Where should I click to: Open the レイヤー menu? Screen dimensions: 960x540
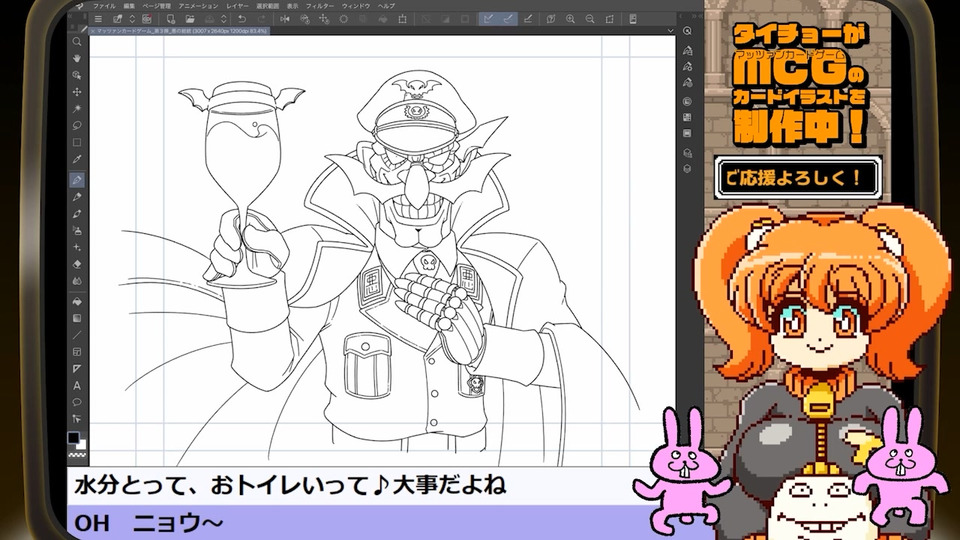[238, 6]
